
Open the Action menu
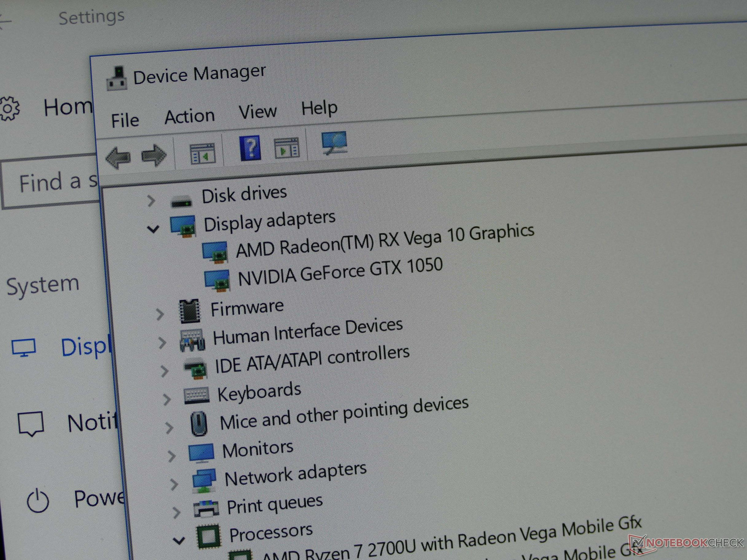pos(190,116)
